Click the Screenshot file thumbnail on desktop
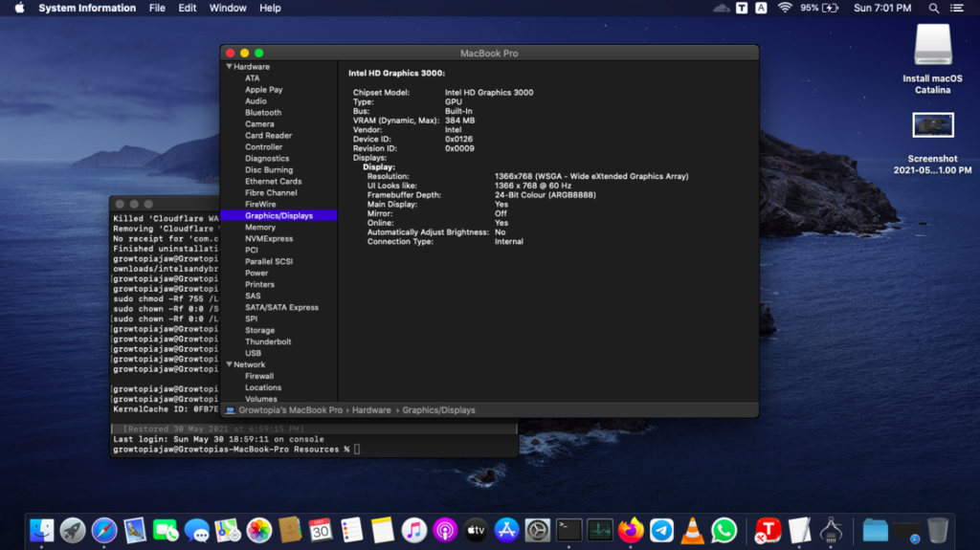Image resolution: width=980 pixels, height=550 pixels. [x=932, y=125]
